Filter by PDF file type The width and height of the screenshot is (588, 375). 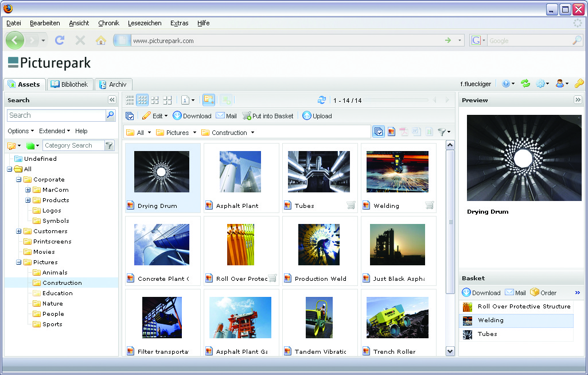tap(404, 132)
